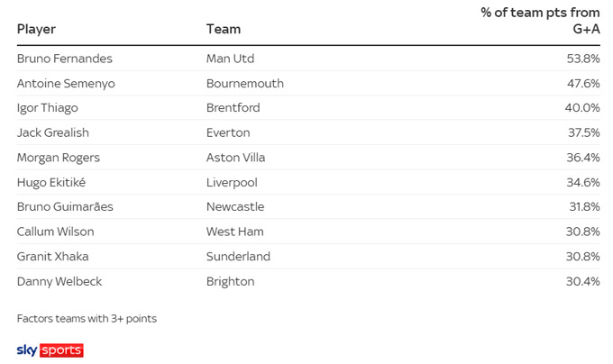613x364 pixels.
Task: Select Bruno Guimarães player name
Action: (x=65, y=206)
